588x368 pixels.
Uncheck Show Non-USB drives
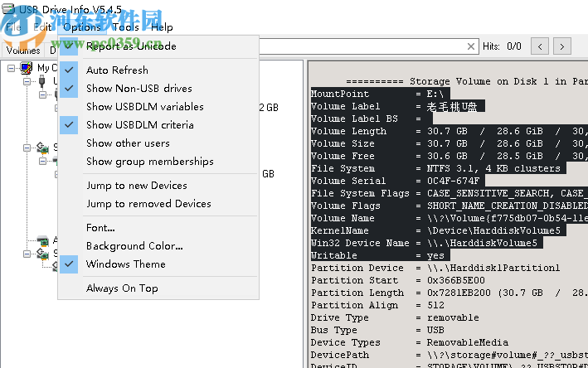159,89
